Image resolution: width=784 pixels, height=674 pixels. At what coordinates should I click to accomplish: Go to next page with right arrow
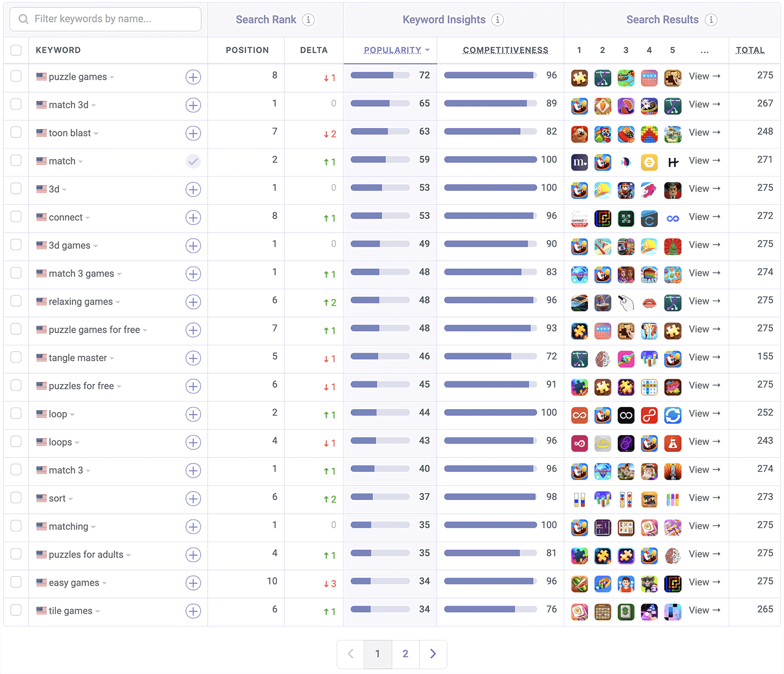pyautogui.click(x=433, y=654)
